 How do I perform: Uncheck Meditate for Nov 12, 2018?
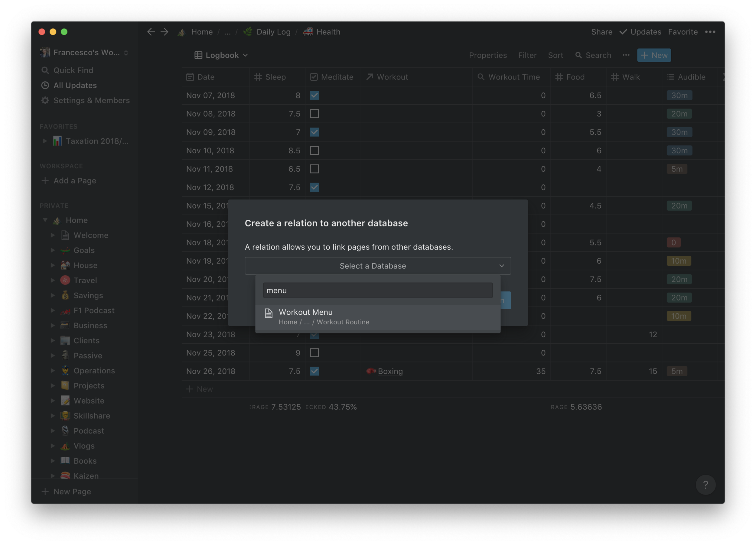pos(314,187)
